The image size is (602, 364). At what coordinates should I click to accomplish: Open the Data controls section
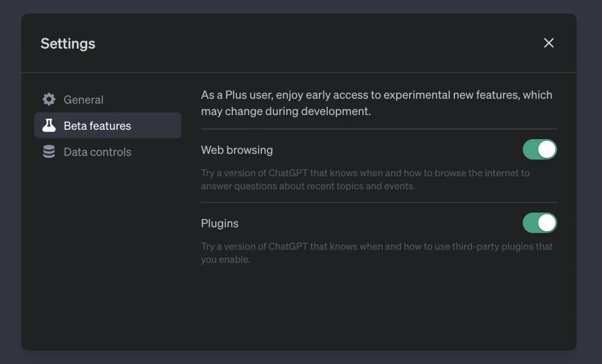pyautogui.click(x=97, y=151)
